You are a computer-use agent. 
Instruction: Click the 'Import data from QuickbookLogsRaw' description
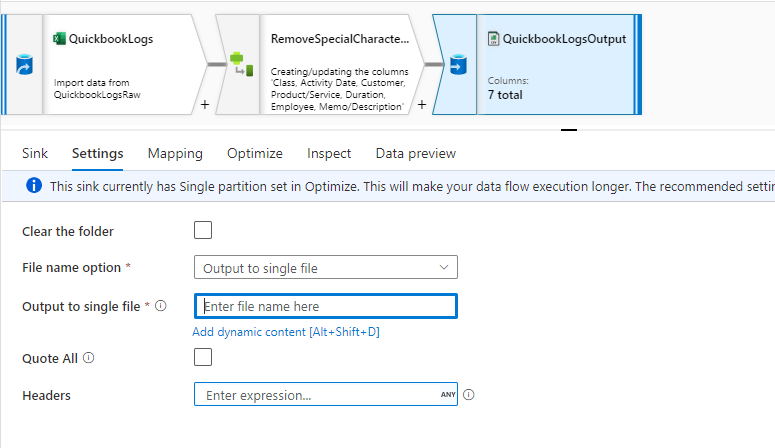97,89
